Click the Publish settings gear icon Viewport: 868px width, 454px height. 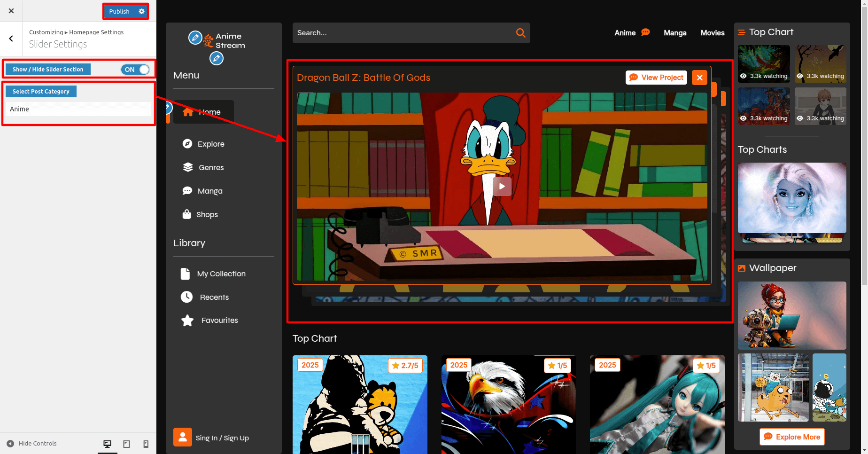(141, 11)
